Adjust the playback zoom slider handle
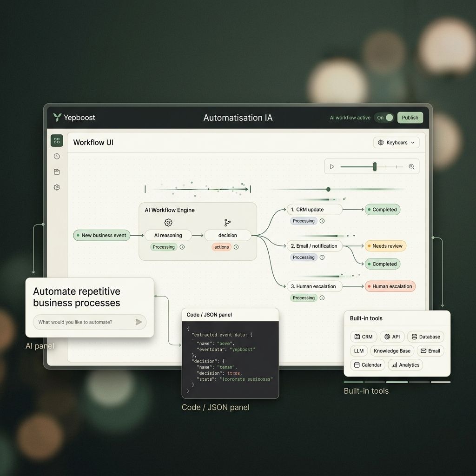 (x=375, y=166)
